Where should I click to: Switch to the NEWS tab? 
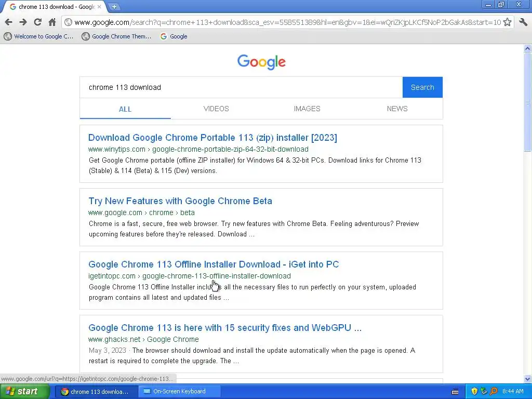point(397,109)
